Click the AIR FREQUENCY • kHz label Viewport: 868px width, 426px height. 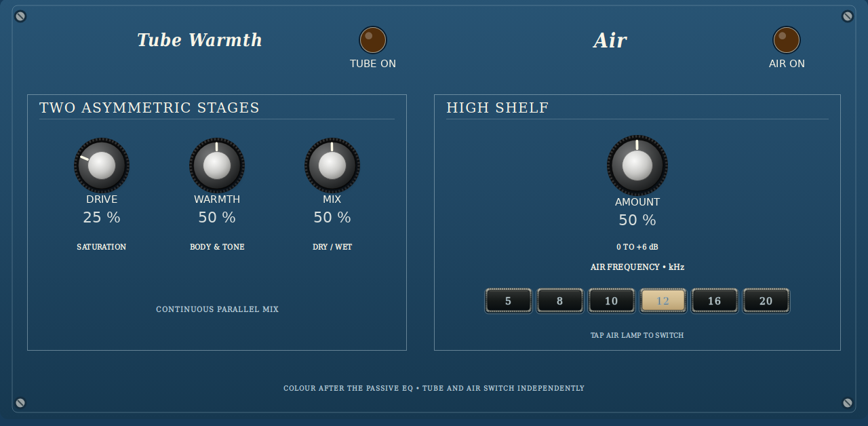[637, 267]
